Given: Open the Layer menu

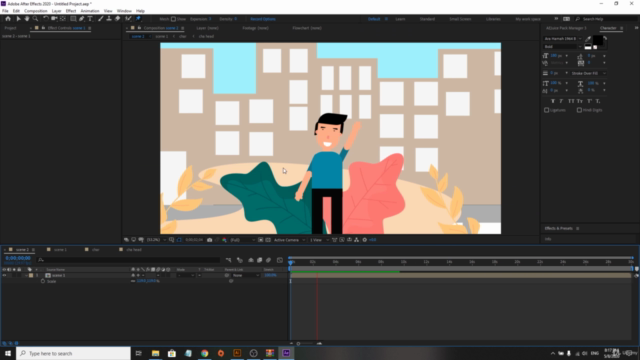Looking at the screenshot, I should click(56, 11).
